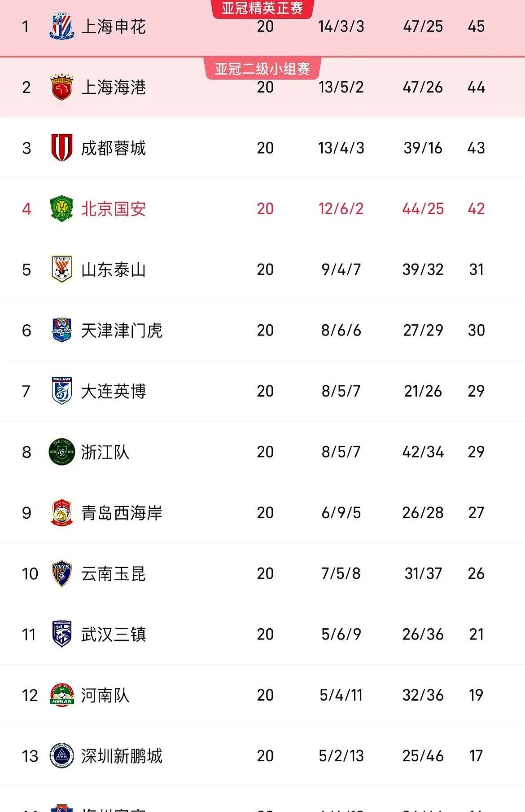Click the Dalian Yingbo team crest

point(61,391)
